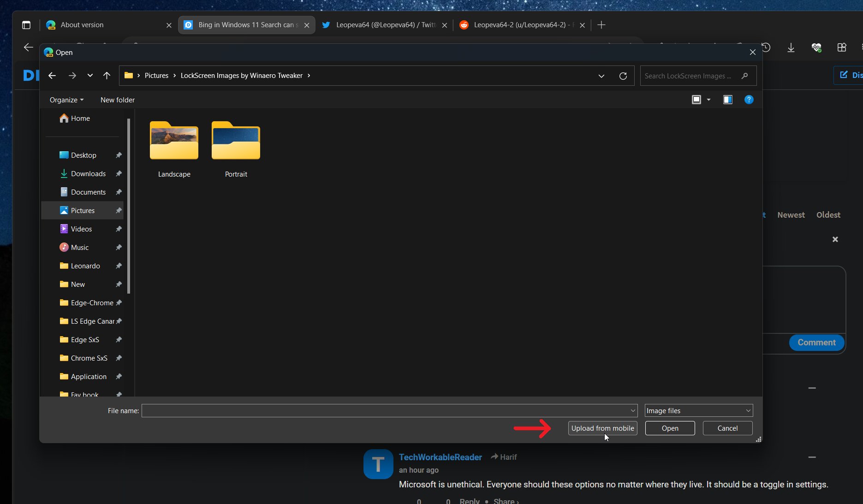
Task: Select the Chrome SxS folder
Action: (x=83, y=358)
